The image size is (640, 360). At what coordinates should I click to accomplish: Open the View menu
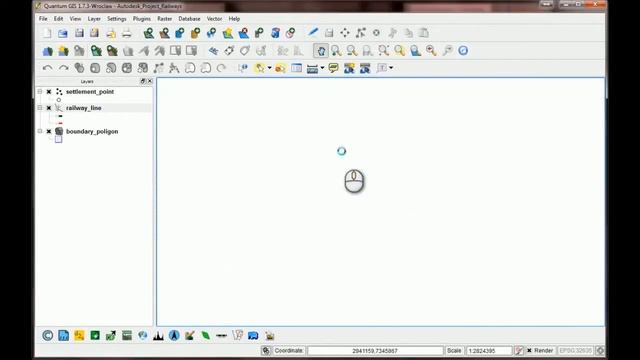click(x=75, y=19)
